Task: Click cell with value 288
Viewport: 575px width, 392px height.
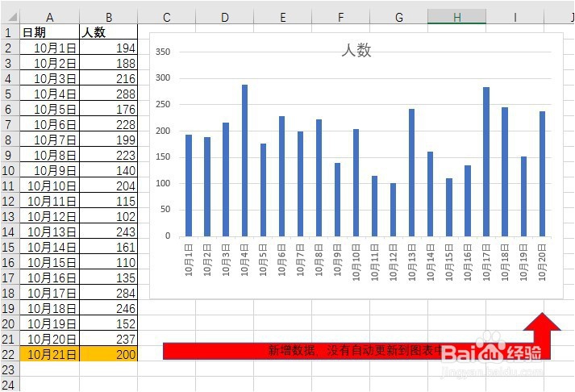Action: (109, 94)
